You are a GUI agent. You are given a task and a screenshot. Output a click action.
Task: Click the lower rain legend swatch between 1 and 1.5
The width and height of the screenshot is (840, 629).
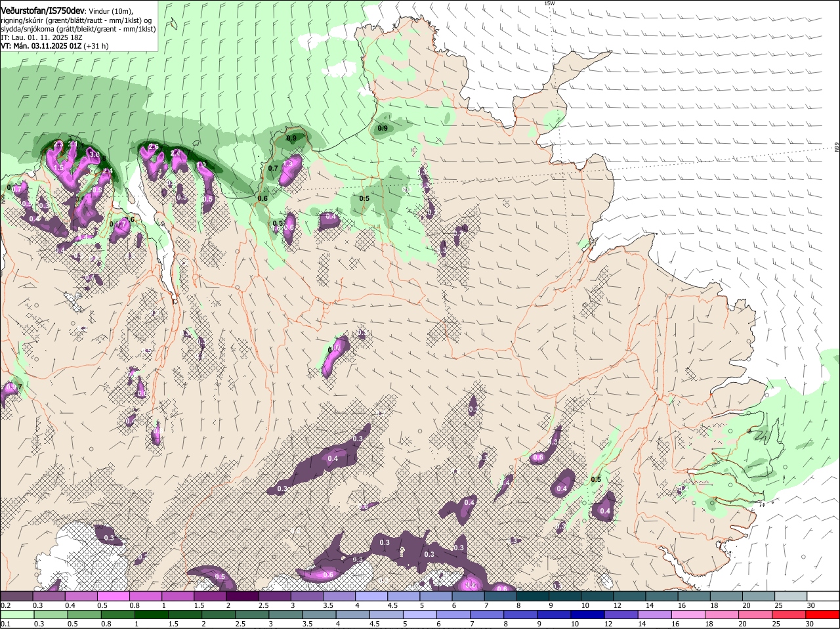click(x=152, y=615)
